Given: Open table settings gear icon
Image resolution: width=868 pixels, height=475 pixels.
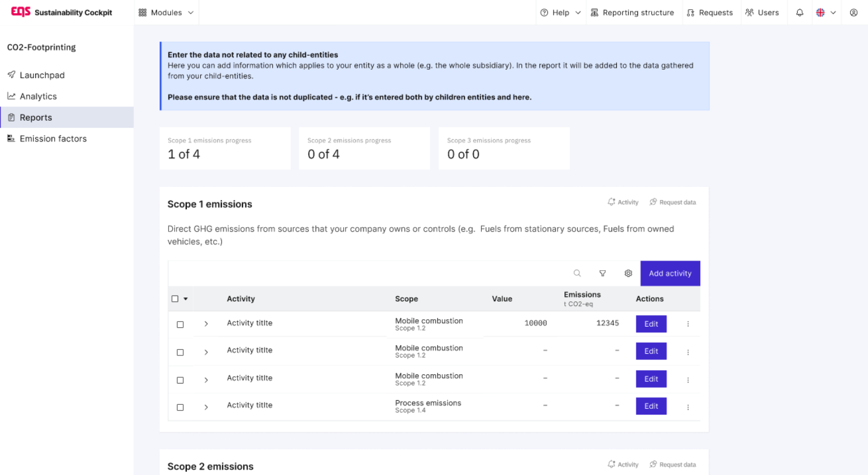Looking at the screenshot, I should click(x=628, y=274).
